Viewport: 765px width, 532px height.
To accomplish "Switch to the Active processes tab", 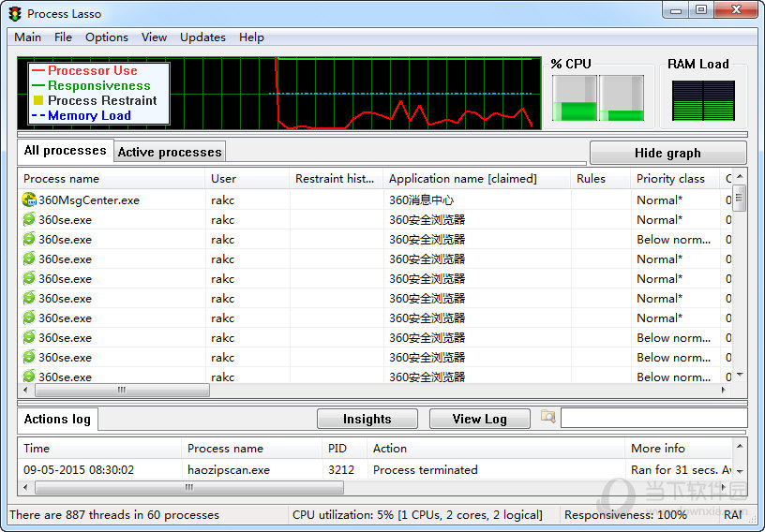I will 170,152.
